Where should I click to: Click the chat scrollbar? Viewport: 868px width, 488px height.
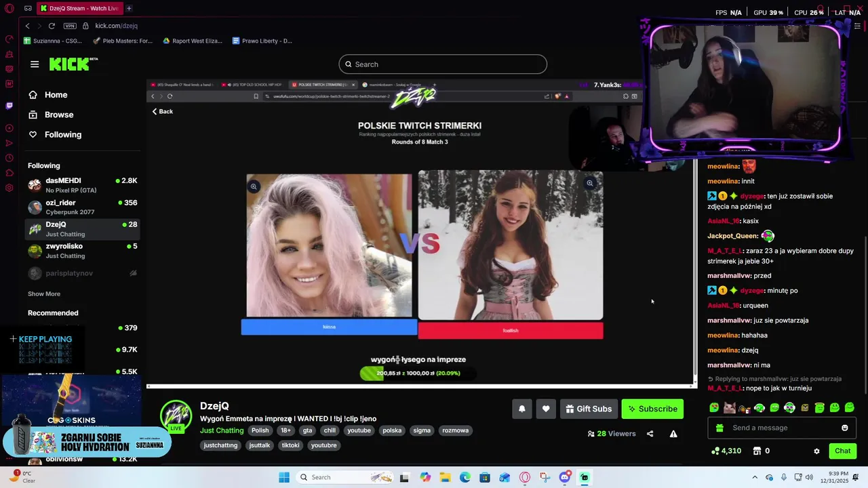[865, 314]
